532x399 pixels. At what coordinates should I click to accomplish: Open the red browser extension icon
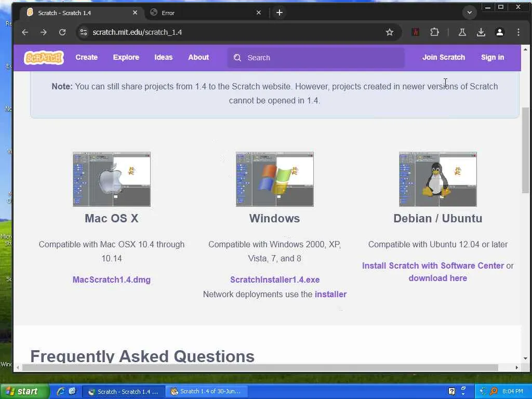point(415,32)
